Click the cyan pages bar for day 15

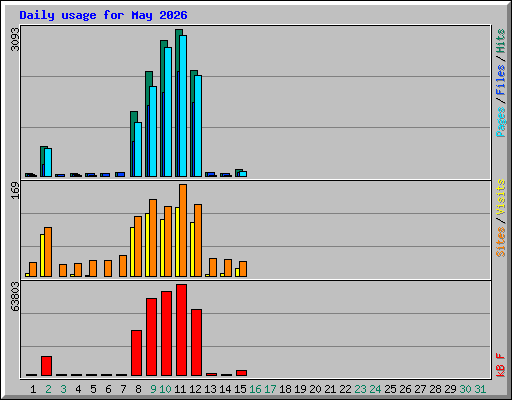pos(243,174)
